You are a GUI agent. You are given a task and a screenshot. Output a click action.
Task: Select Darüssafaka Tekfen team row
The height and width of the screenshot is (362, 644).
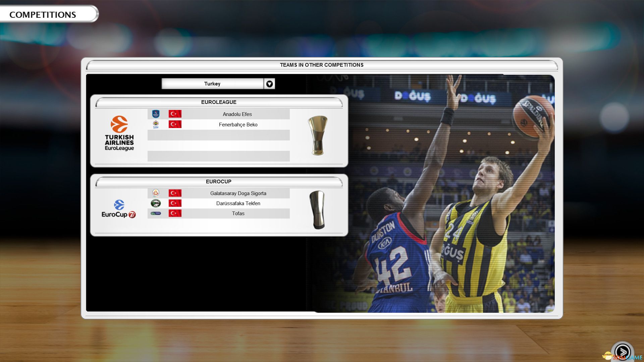(238, 203)
